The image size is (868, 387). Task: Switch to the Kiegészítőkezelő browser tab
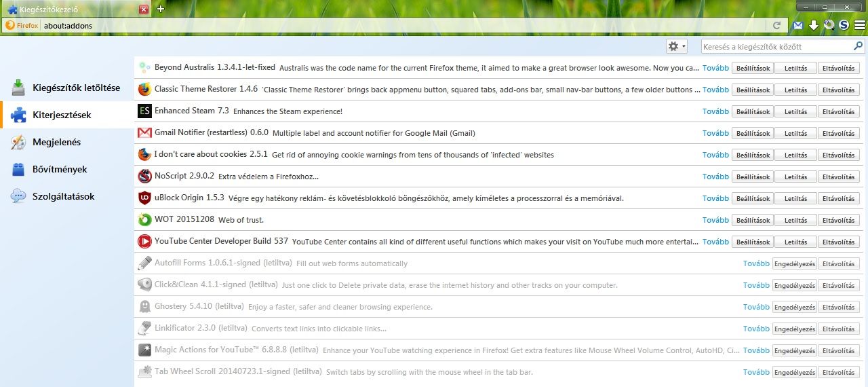(76, 10)
